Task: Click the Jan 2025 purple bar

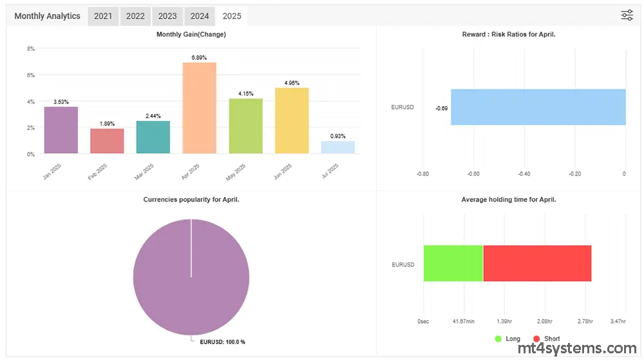Action: pos(61,130)
